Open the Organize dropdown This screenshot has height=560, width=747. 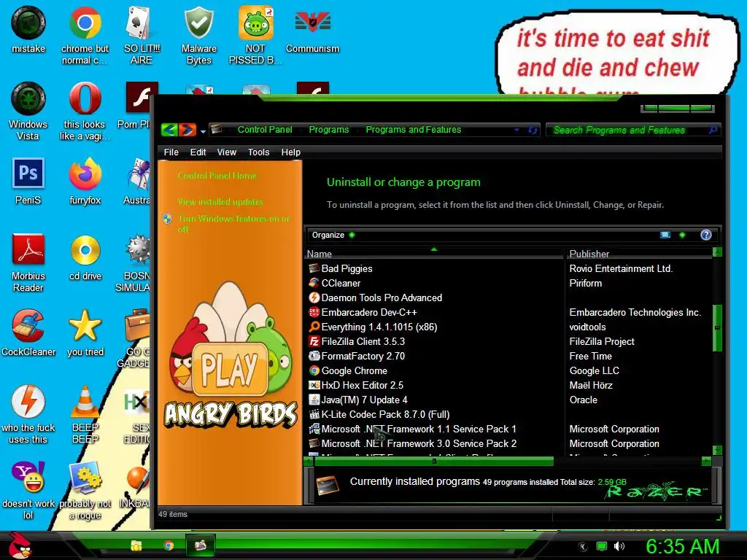[333, 235]
